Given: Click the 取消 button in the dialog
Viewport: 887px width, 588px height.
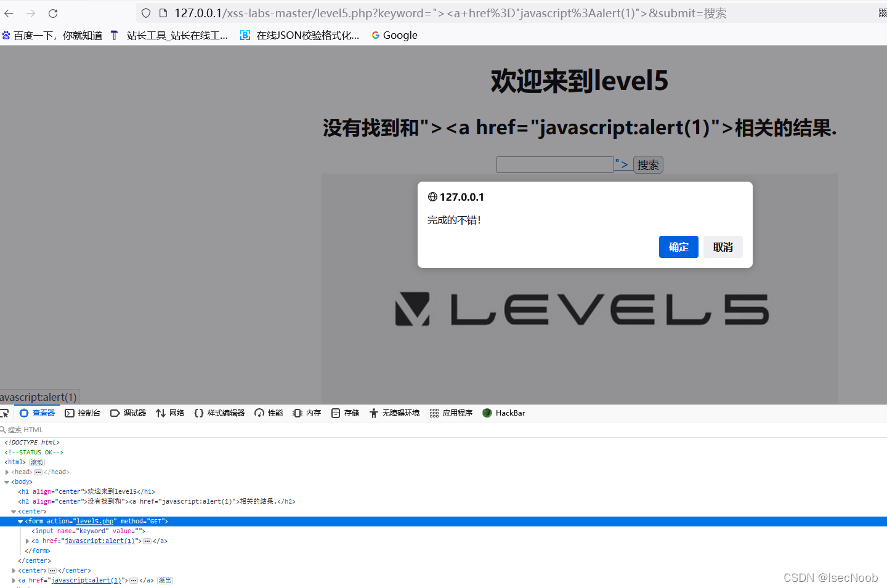Looking at the screenshot, I should (723, 246).
